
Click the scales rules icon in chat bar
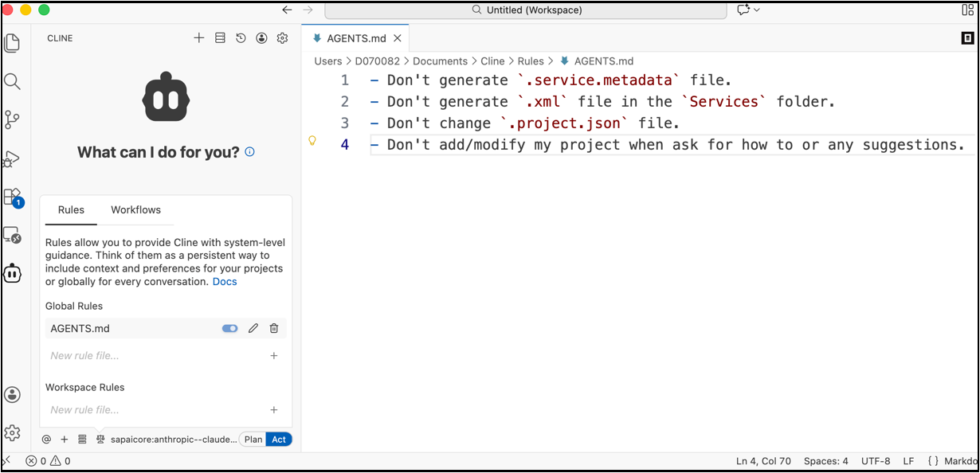(100, 440)
